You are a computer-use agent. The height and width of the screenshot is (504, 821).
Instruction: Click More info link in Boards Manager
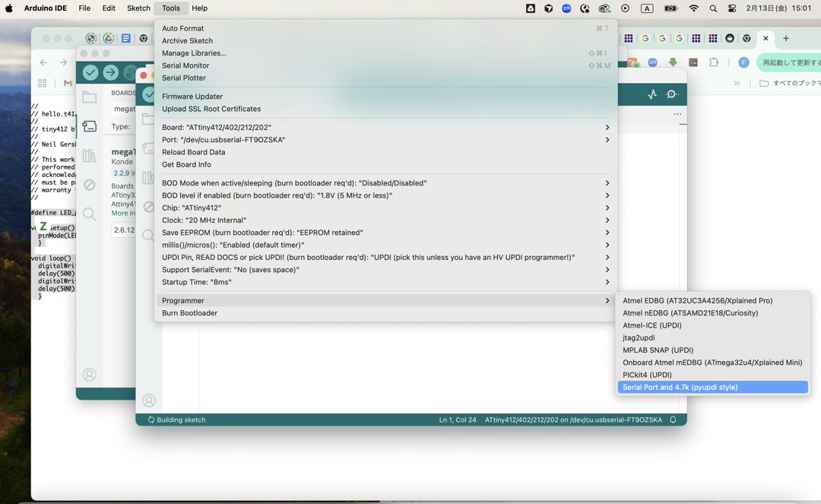pyautogui.click(x=123, y=213)
